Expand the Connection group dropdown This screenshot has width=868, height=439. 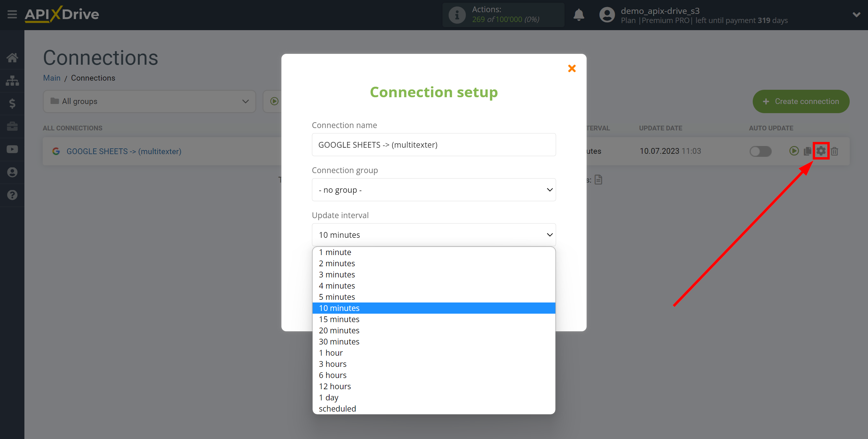(x=434, y=190)
